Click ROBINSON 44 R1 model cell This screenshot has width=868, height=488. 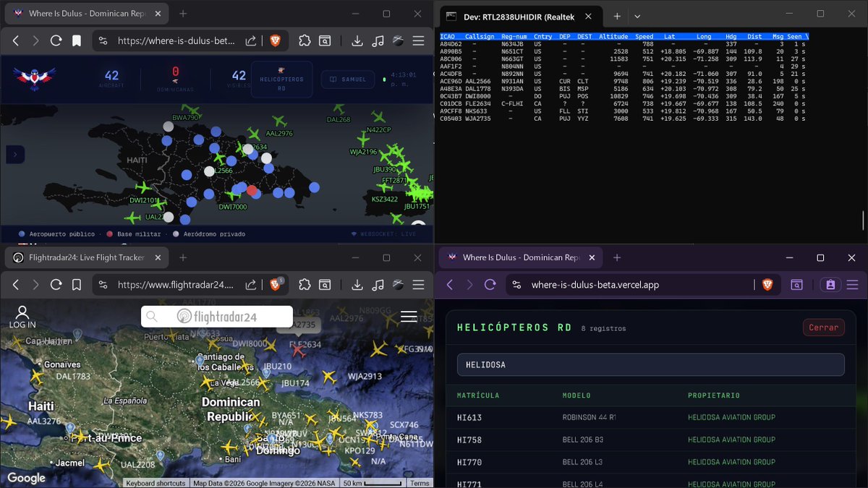coord(589,417)
